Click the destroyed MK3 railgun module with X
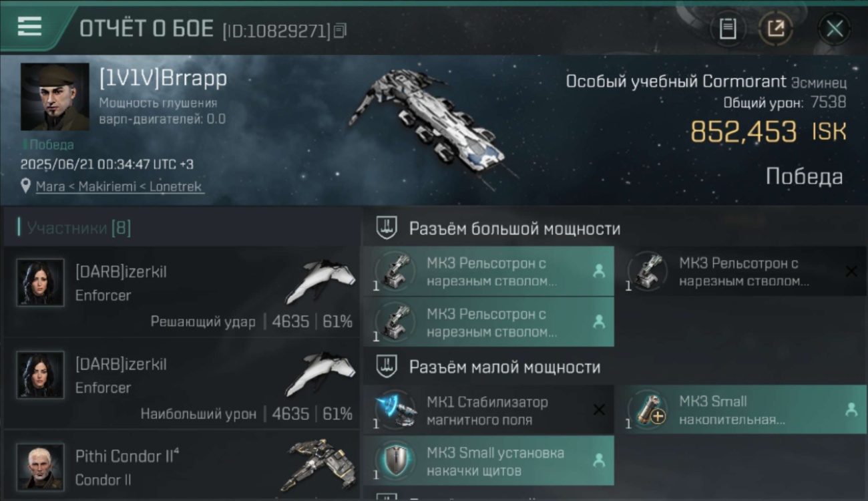Image resolution: width=868 pixels, height=501 pixels. click(740, 272)
